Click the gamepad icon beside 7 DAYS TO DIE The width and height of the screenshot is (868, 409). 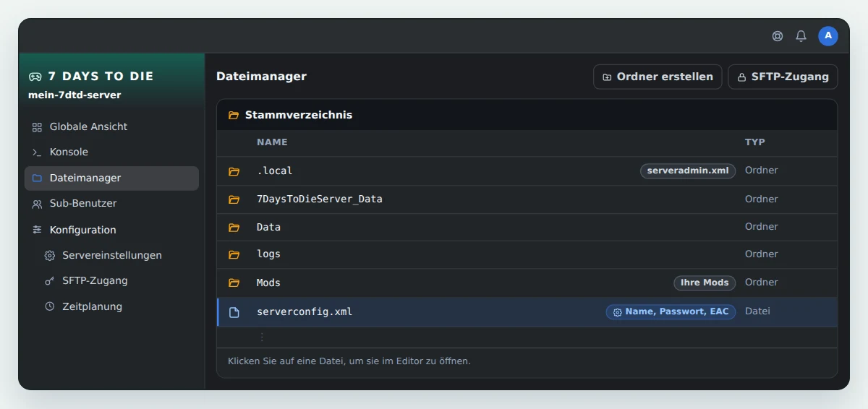[x=35, y=77]
